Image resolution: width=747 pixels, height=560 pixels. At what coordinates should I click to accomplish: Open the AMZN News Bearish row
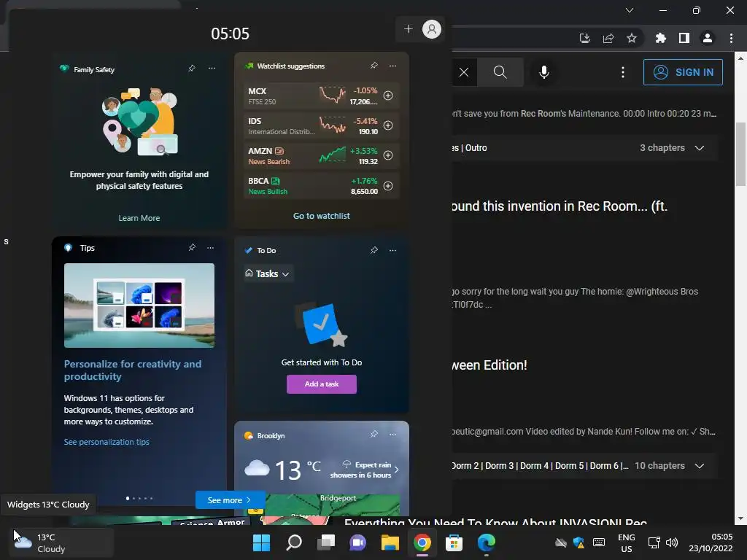(322, 155)
